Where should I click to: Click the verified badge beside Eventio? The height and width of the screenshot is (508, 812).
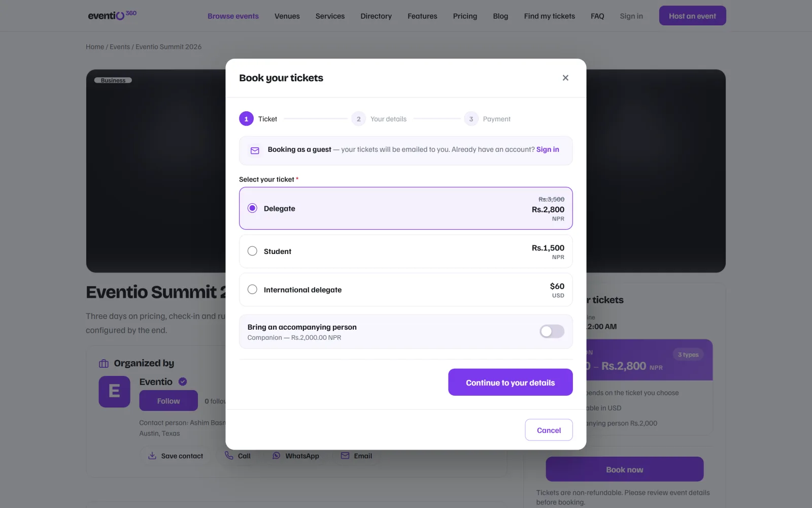point(183,382)
